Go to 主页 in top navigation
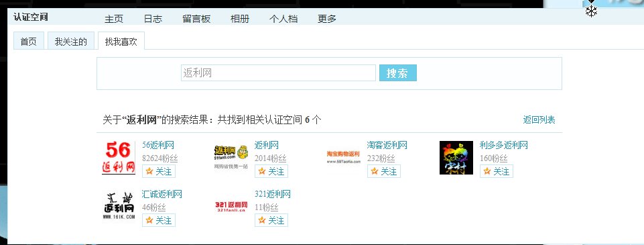The width and height of the screenshot is (644, 245). tap(114, 19)
